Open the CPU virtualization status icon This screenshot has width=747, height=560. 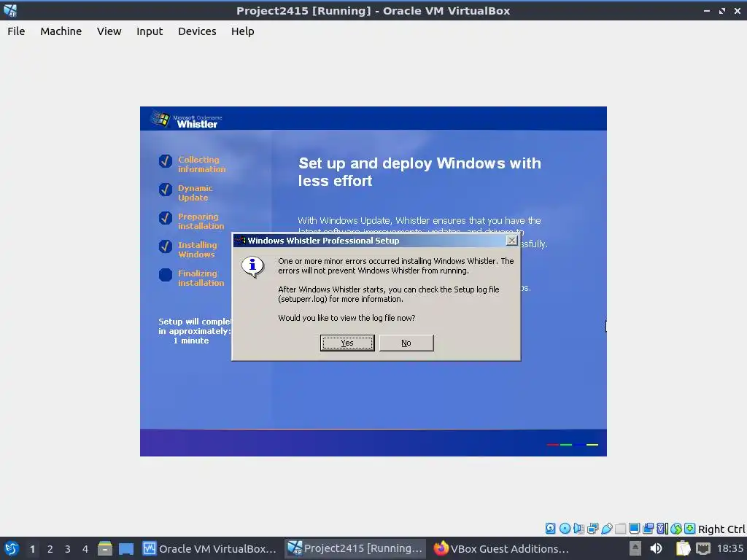(662, 528)
